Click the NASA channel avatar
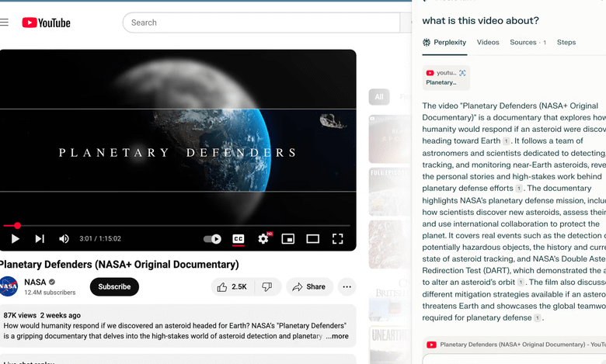 pos(9,286)
